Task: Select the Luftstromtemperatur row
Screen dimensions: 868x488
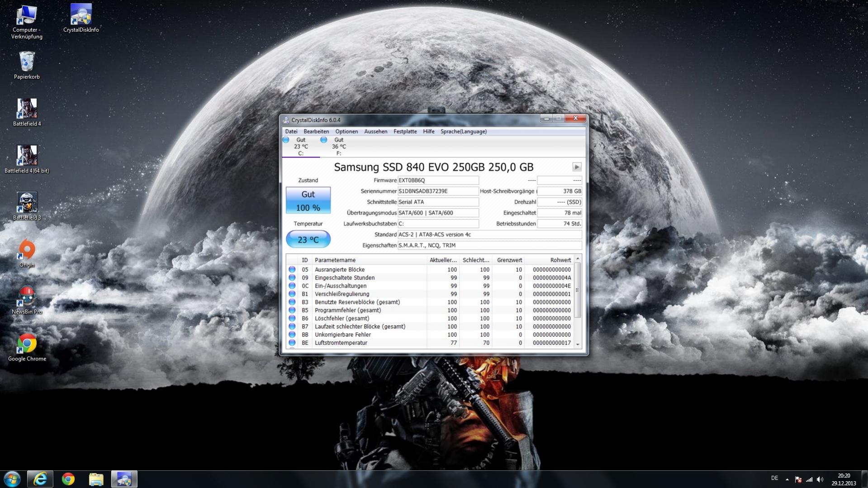Action: [x=430, y=343]
